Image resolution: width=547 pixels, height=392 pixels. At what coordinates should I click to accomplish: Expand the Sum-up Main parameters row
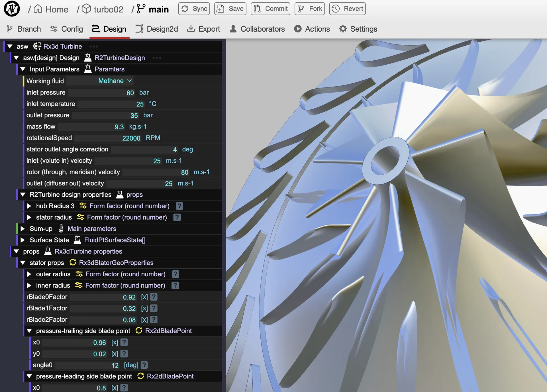[23, 229]
